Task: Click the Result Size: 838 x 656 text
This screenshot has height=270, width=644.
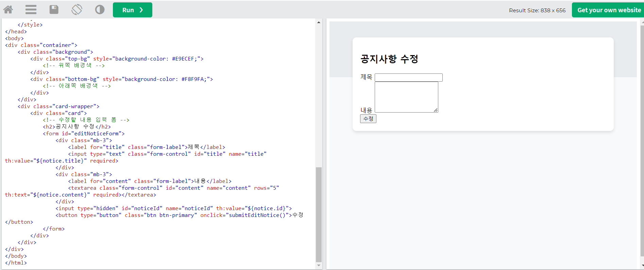Action: point(537,10)
